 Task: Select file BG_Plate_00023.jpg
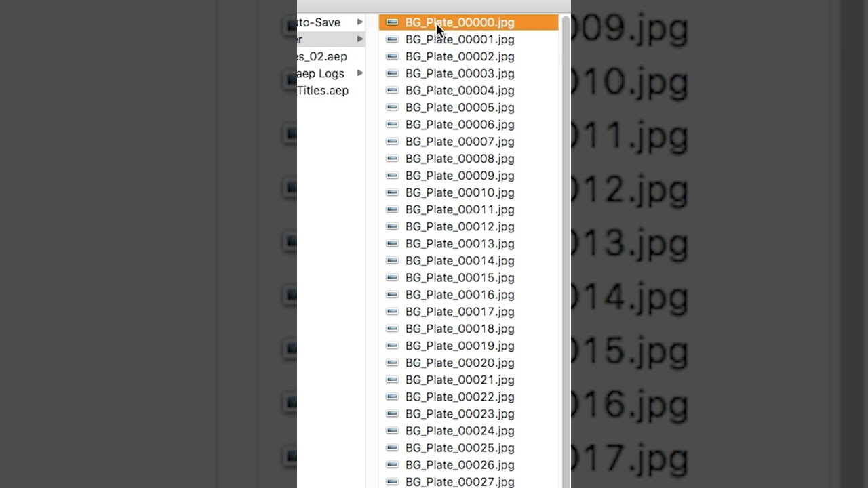click(x=469, y=413)
